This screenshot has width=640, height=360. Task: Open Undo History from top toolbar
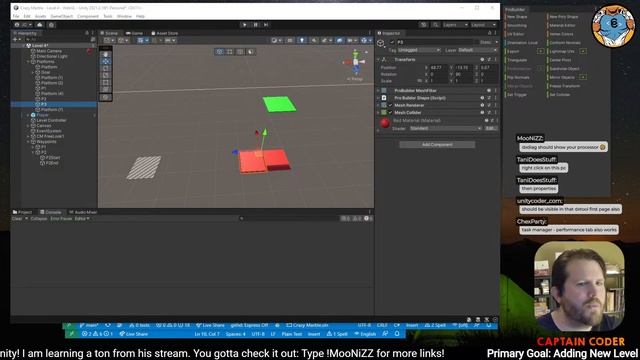tap(424, 25)
